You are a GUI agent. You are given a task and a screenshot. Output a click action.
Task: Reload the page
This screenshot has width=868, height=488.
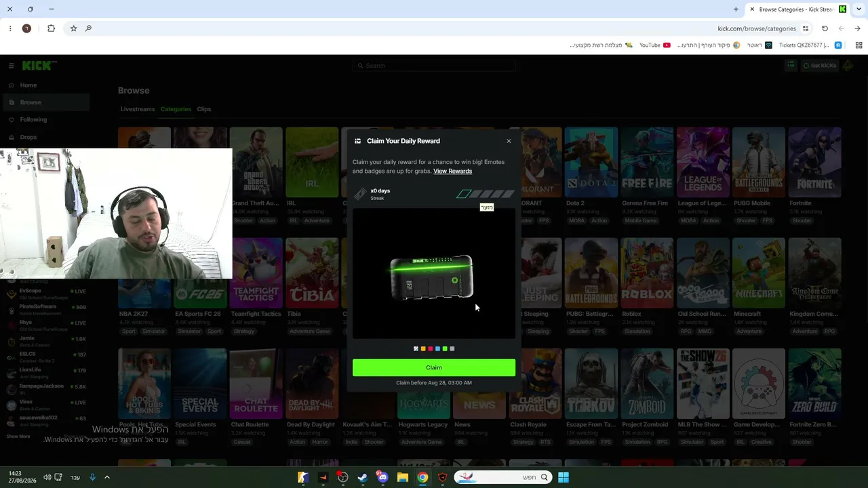(825, 28)
